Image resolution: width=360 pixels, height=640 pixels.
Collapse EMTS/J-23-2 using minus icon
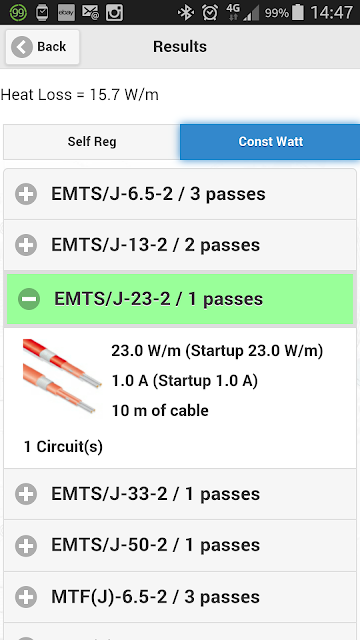pos(29,299)
